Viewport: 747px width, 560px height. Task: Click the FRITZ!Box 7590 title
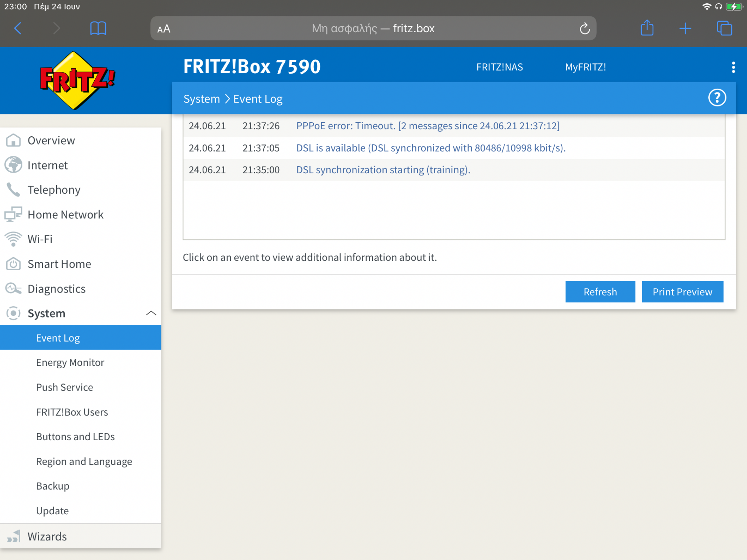(x=252, y=67)
